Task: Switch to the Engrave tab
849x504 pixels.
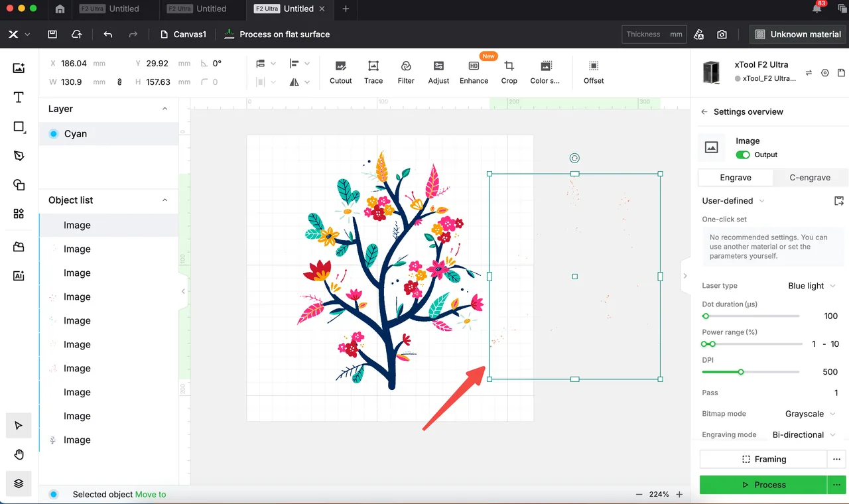Action: [736, 178]
